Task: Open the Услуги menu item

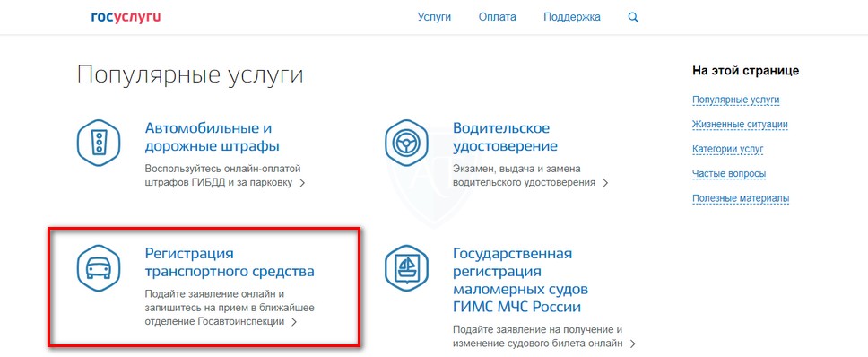Action: coord(434,17)
